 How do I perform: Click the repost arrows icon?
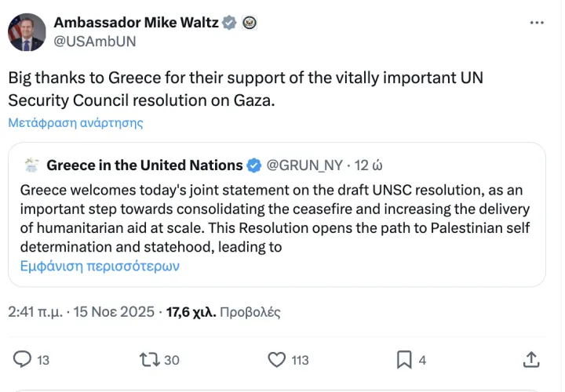pos(149,360)
